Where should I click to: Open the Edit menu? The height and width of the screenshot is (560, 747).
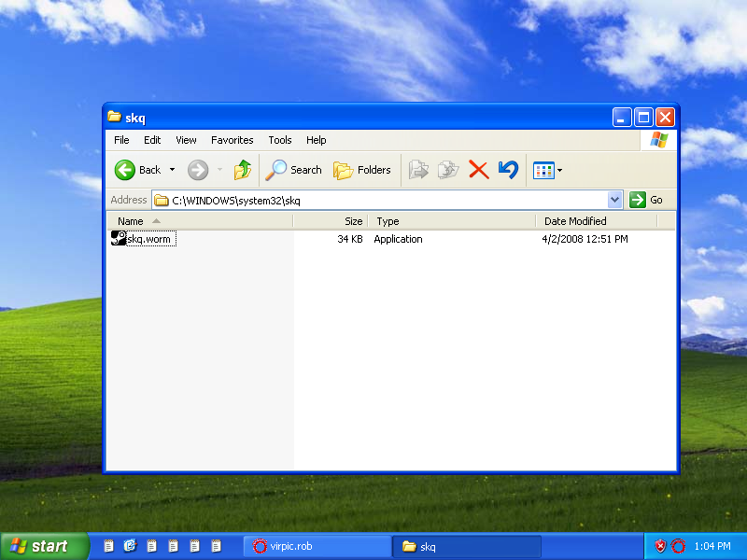[x=152, y=140]
